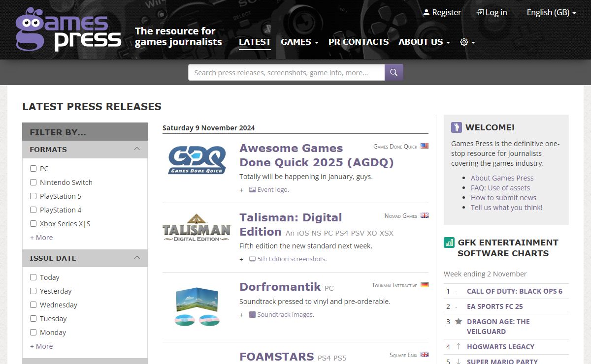Click the UK flag beside Nomad Games
This screenshot has height=364, width=591.
click(x=425, y=215)
